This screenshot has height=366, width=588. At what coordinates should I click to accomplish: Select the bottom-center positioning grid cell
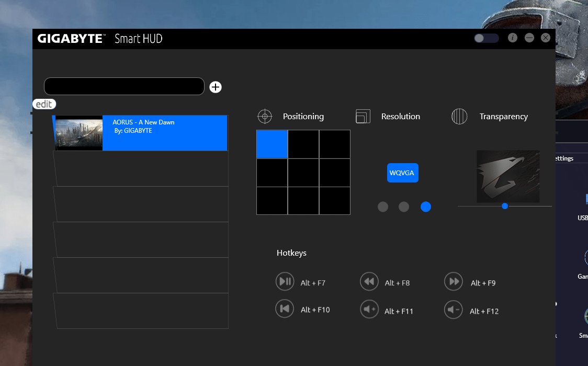[x=303, y=201]
